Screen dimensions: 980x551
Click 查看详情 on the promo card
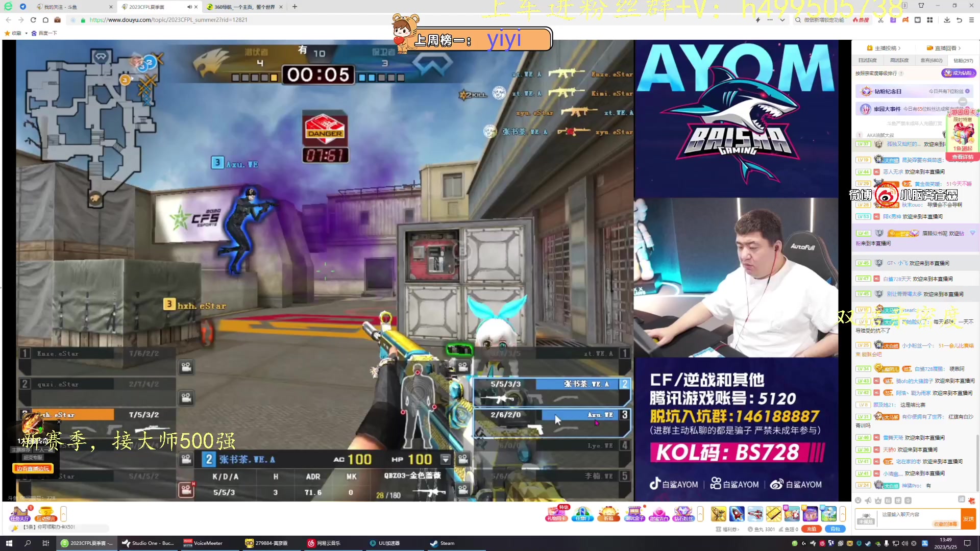[x=963, y=157]
